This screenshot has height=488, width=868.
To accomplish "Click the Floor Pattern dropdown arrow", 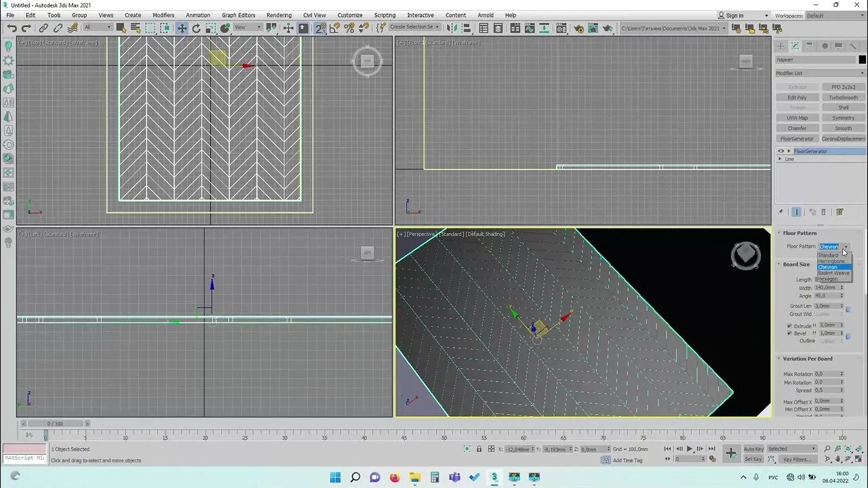I will pyautogui.click(x=846, y=247).
